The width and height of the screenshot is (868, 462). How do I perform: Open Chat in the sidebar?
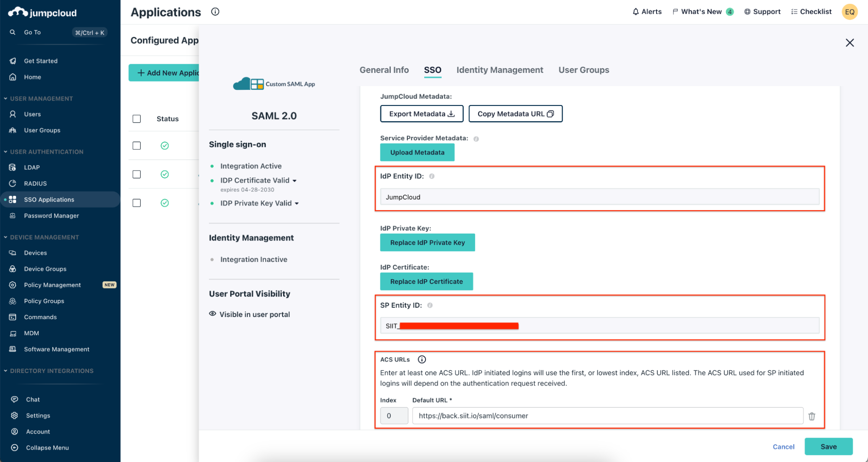[x=33, y=399]
